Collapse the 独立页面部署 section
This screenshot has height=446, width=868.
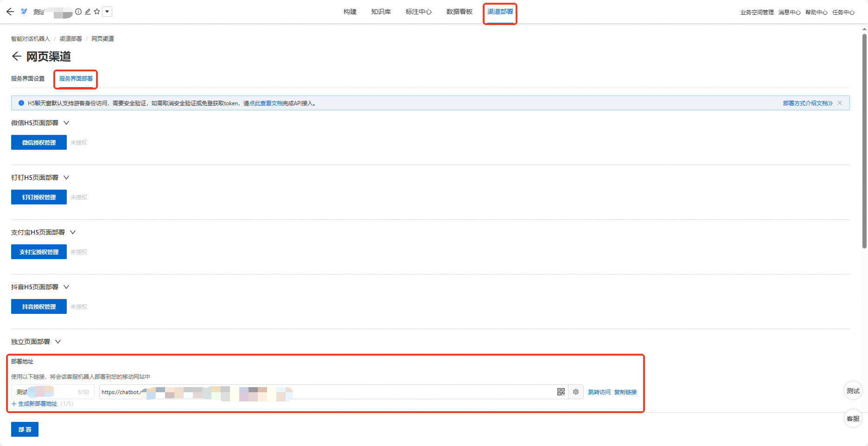[58, 342]
